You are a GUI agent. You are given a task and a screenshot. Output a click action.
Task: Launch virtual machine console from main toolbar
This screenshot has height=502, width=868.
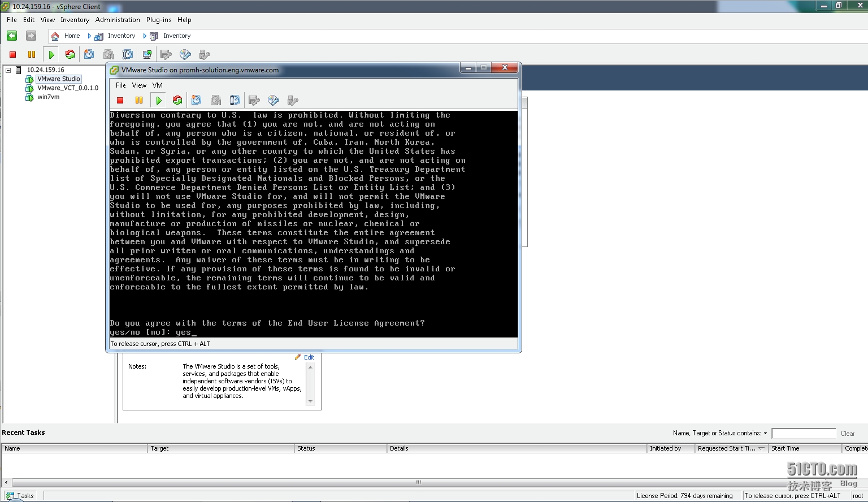tap(147, 54)
